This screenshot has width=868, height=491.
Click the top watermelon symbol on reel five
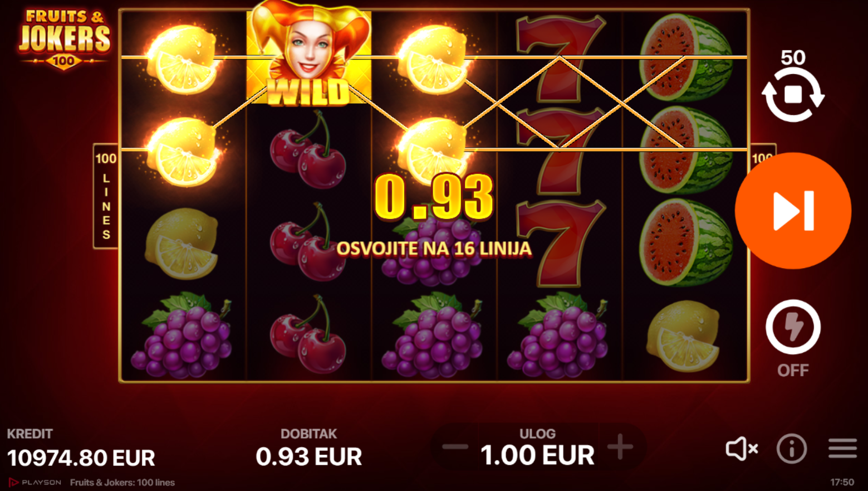(686, 59)
